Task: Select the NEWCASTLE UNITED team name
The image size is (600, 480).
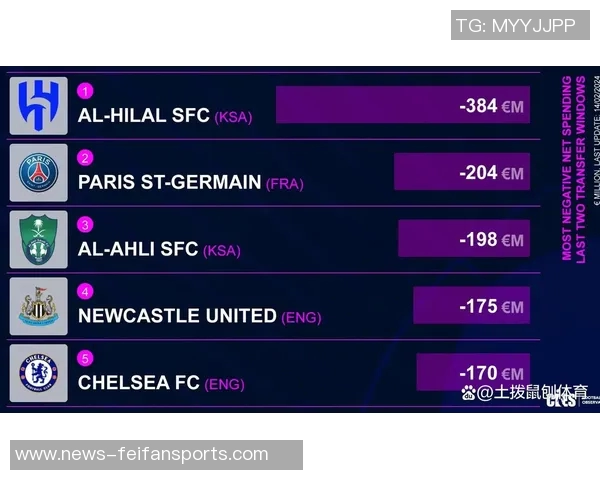Action: click(x=177, y=316)
